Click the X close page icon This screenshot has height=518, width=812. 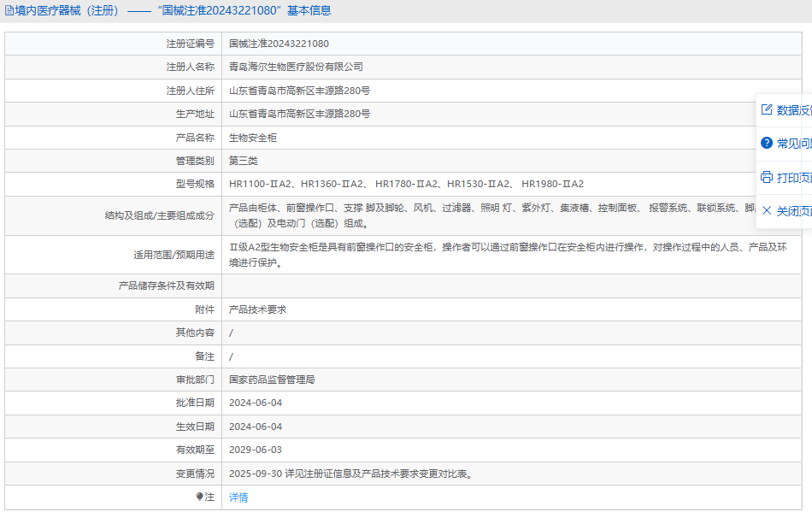click(767, 210)
